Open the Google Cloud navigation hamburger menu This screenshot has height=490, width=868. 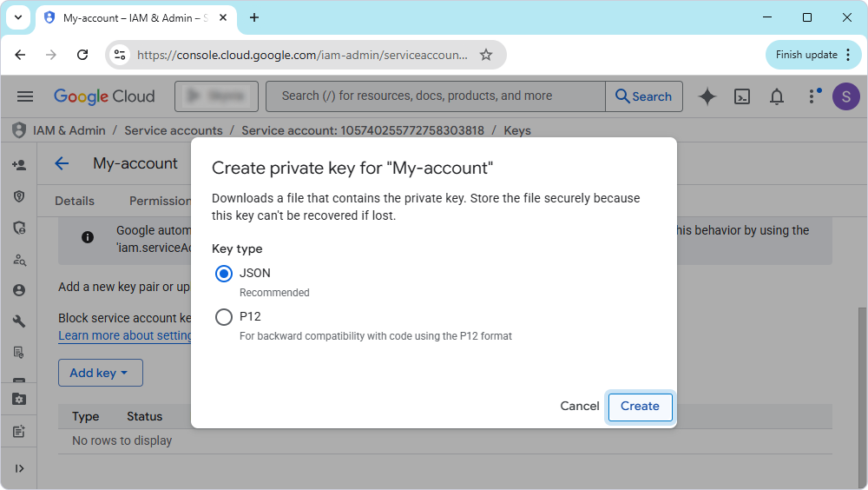(25, 96)
